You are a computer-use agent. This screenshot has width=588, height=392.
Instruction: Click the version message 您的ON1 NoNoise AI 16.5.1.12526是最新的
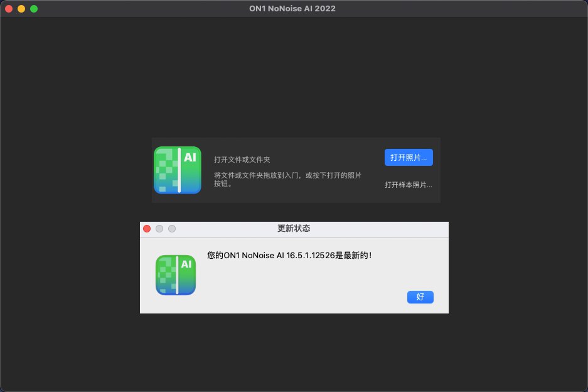click(x=289, y=255)
